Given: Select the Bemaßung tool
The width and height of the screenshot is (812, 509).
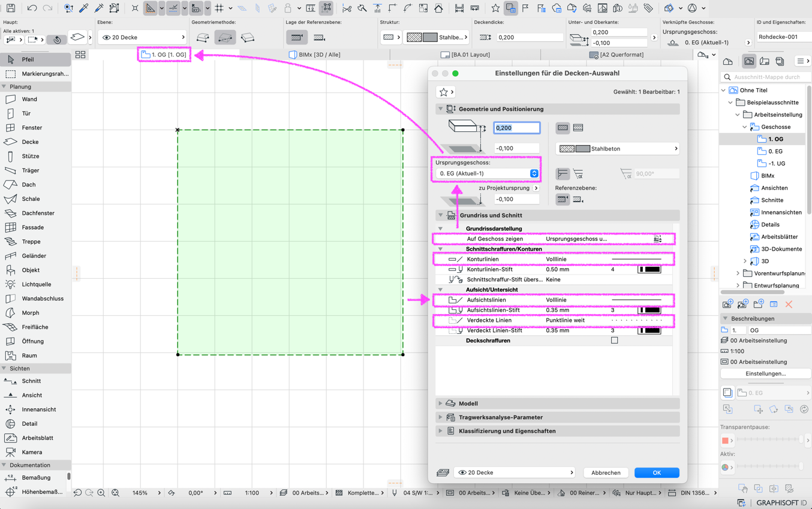Looking at the screenshot, I should pyautogui.click(x=35, y=478).
